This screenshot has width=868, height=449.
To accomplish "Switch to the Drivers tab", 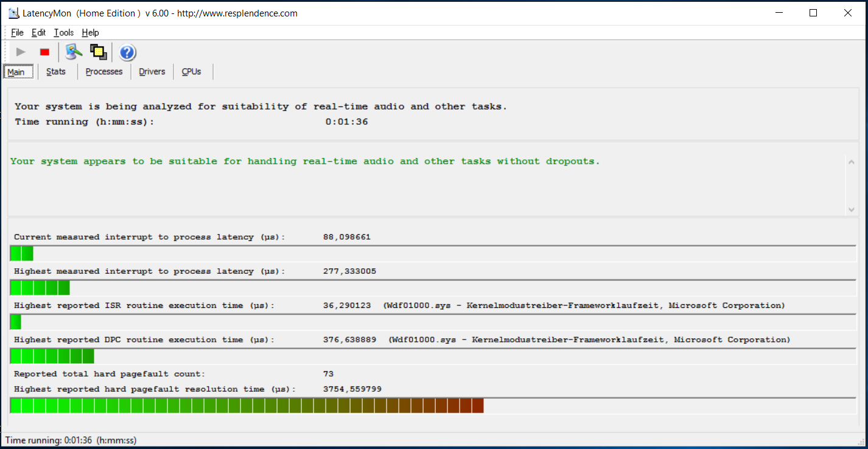I will [152, 72].
